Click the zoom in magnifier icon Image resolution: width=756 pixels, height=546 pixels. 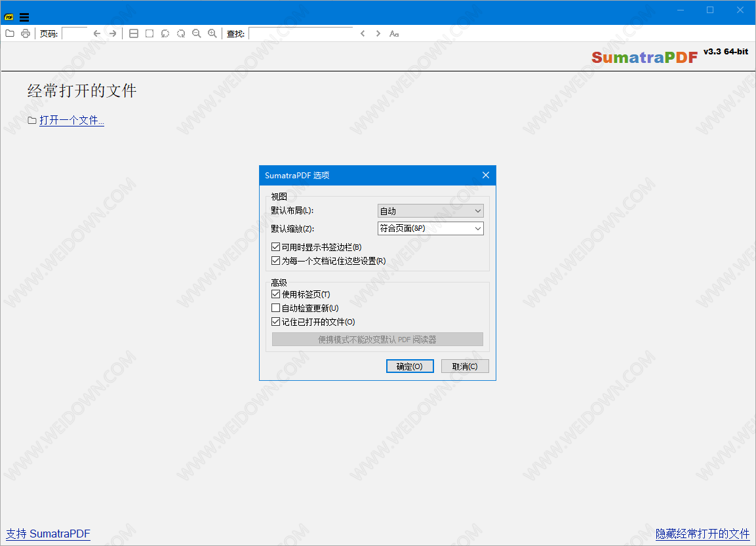pos(212,33)
